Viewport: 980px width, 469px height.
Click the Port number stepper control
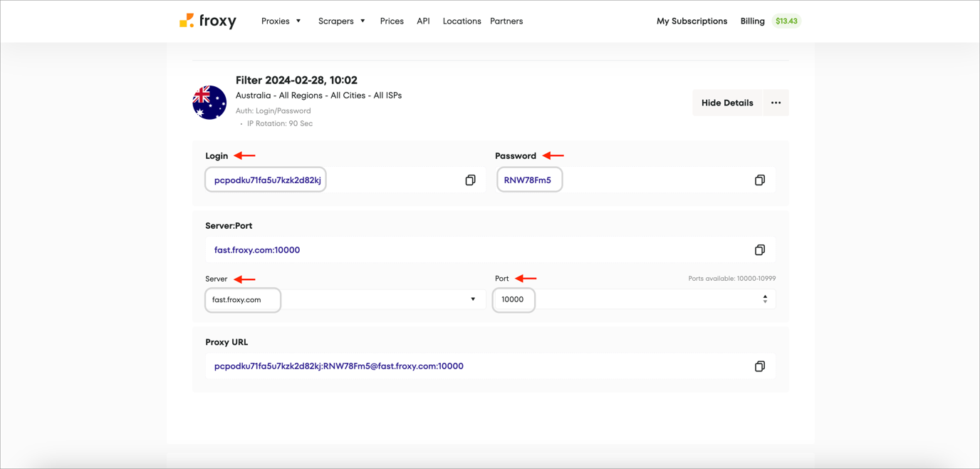[765, 299]
